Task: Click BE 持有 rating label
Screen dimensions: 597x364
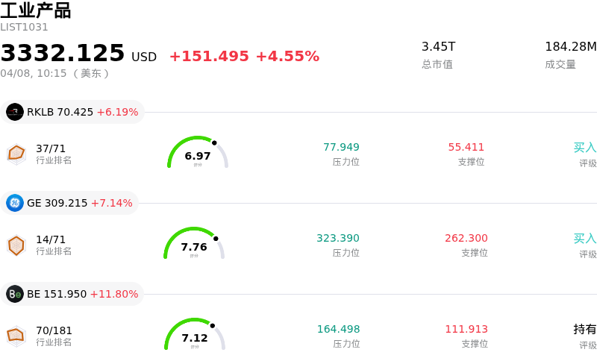Action: click(x=585, y=329)
